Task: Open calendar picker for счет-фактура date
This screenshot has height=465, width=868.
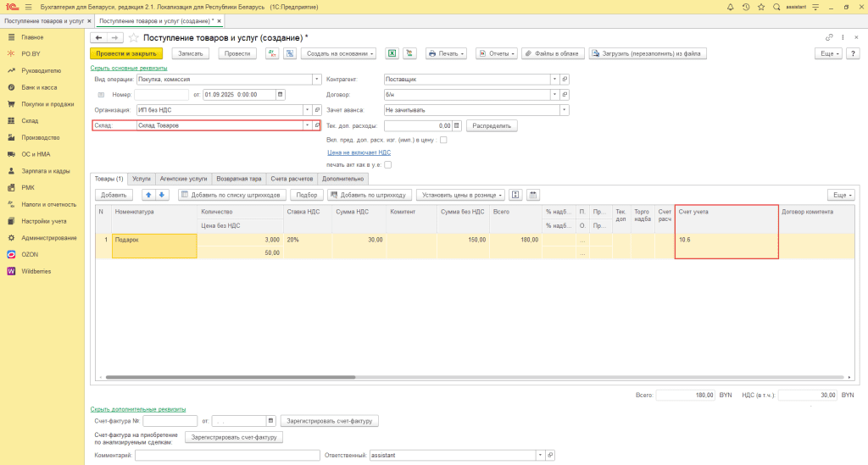Action: click(x=270, y=421)
